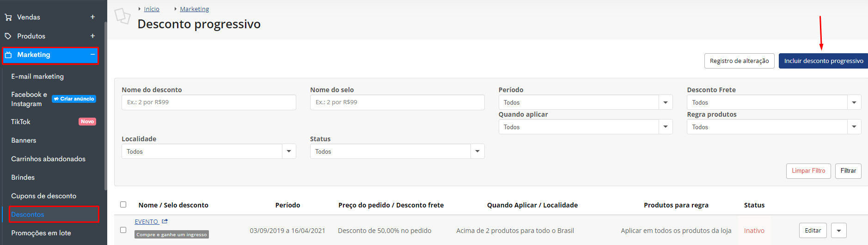Viewport: 868px width, 245px height.
Task: Click the Vendas shopping cart icon
Action: [8, 17]
